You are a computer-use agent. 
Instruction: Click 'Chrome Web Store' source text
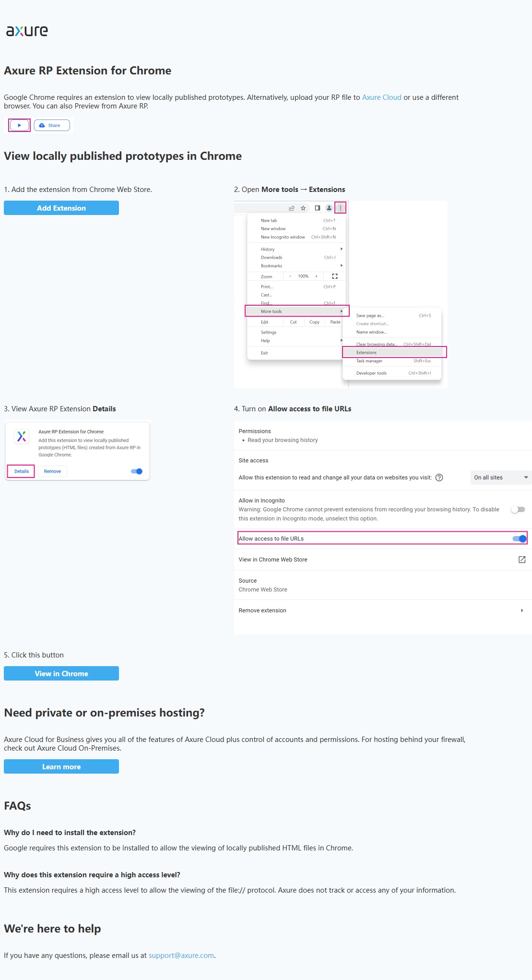(x=263, y=590)
